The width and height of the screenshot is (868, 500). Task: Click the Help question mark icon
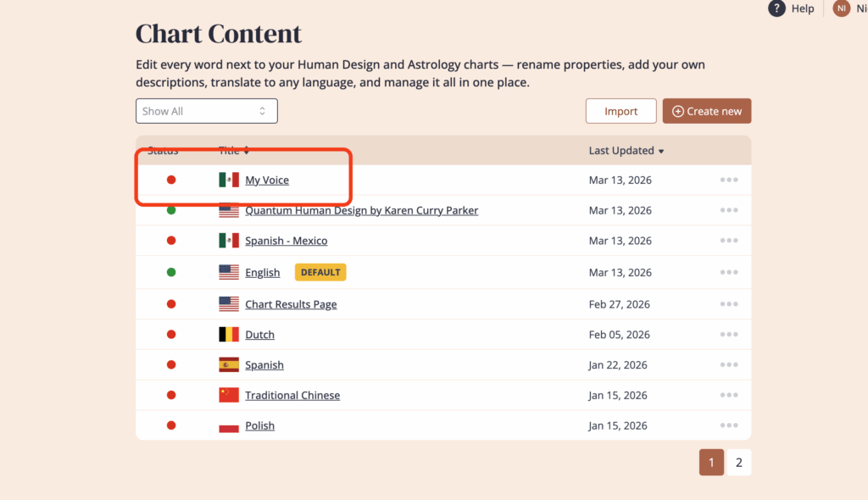coord(776,8)
